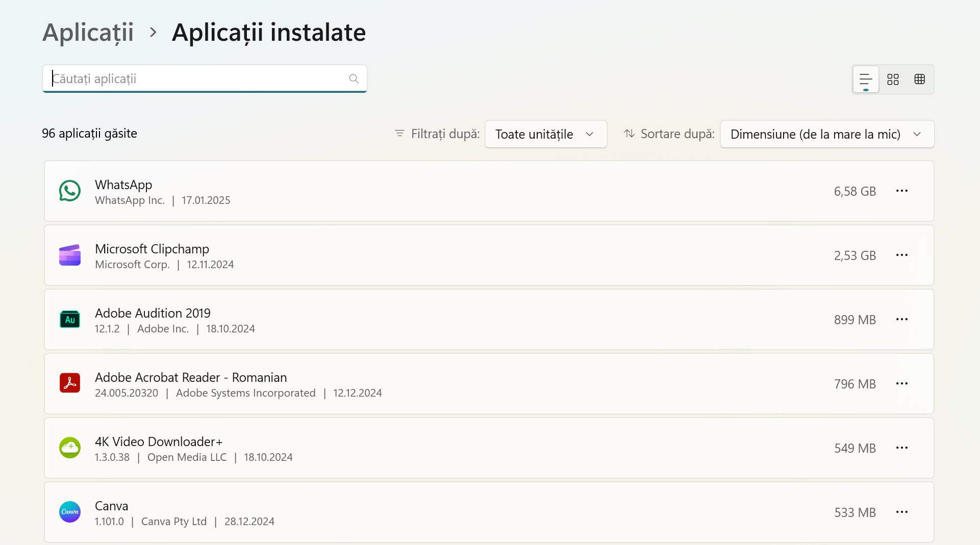Open 4K Video Downloader+ more options
Image resolution: width=980 pixels, height=545 pixels.
point(902,448)
